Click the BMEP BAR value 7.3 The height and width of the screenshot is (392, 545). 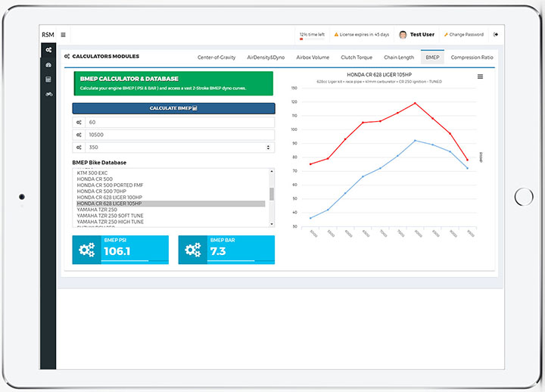(x=218, y=251)
